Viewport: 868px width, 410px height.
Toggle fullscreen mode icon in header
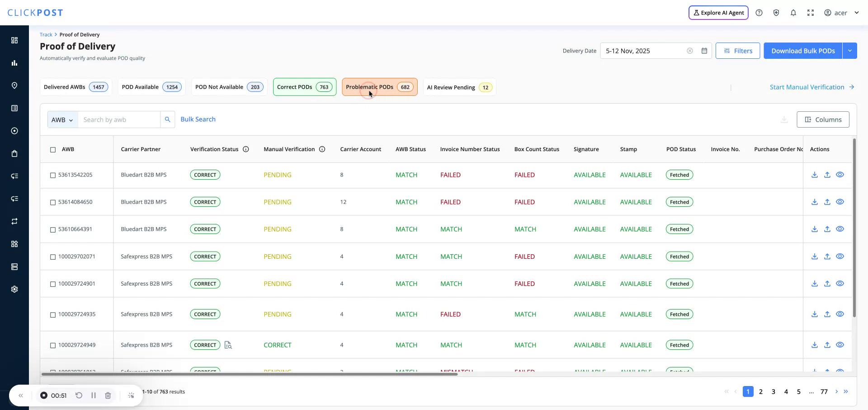click(810, 13)
